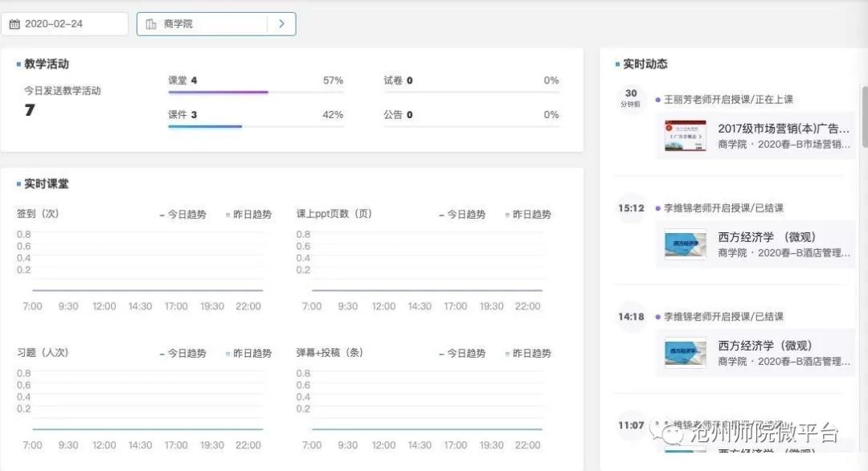
Task: Toggle 昨日趋势 legend in 签到 chart
Action: click(248, 215)
